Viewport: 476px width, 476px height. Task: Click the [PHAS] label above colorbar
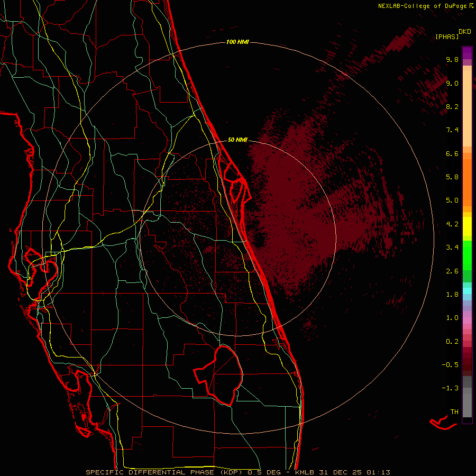(447, 36)
